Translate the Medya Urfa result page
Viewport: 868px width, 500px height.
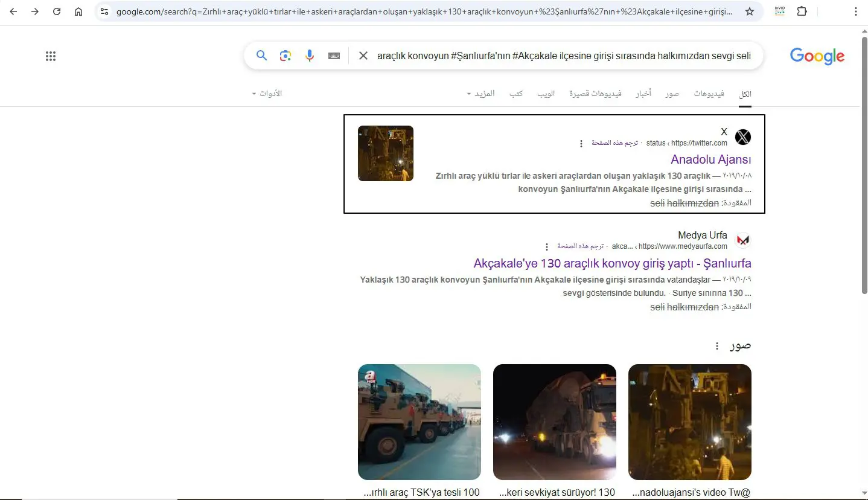pos(580,246)
